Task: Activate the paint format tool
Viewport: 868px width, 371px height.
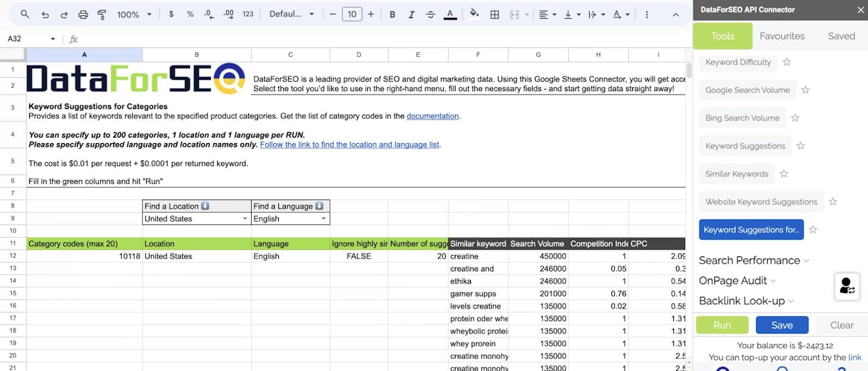Action: pyautogui.click(x=102, y=14)
